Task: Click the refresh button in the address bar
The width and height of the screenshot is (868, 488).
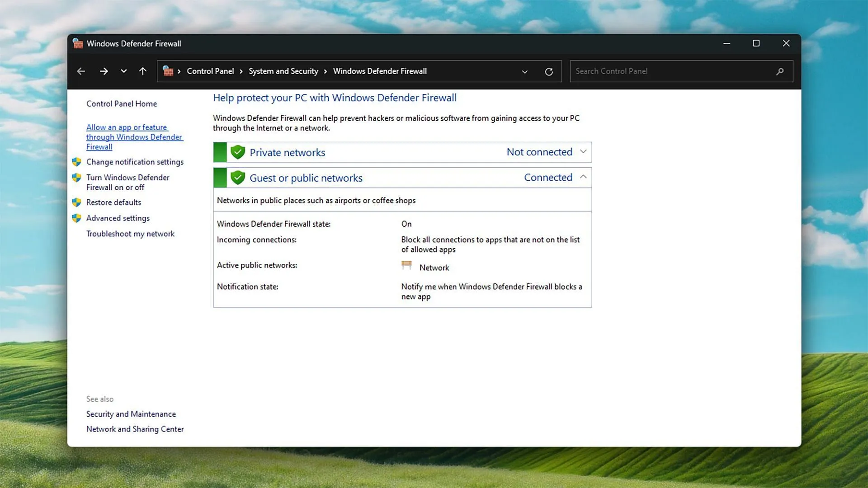Action: 548,71
